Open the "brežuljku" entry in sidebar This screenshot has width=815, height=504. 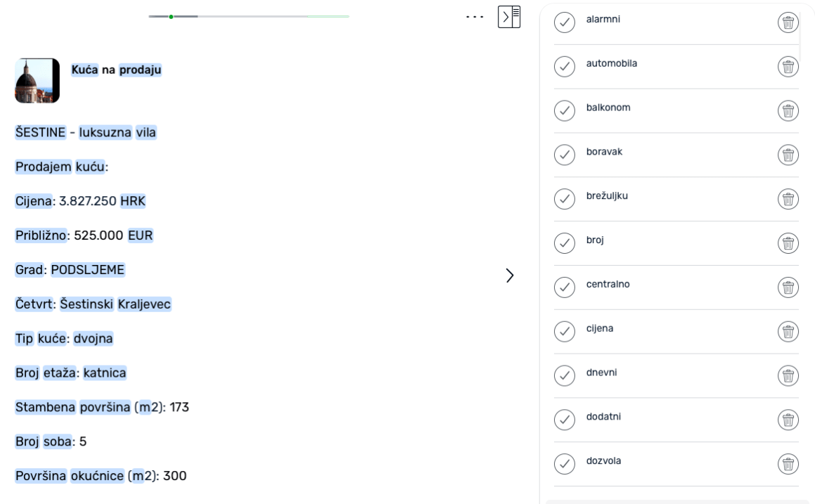[x=607, y=196]
